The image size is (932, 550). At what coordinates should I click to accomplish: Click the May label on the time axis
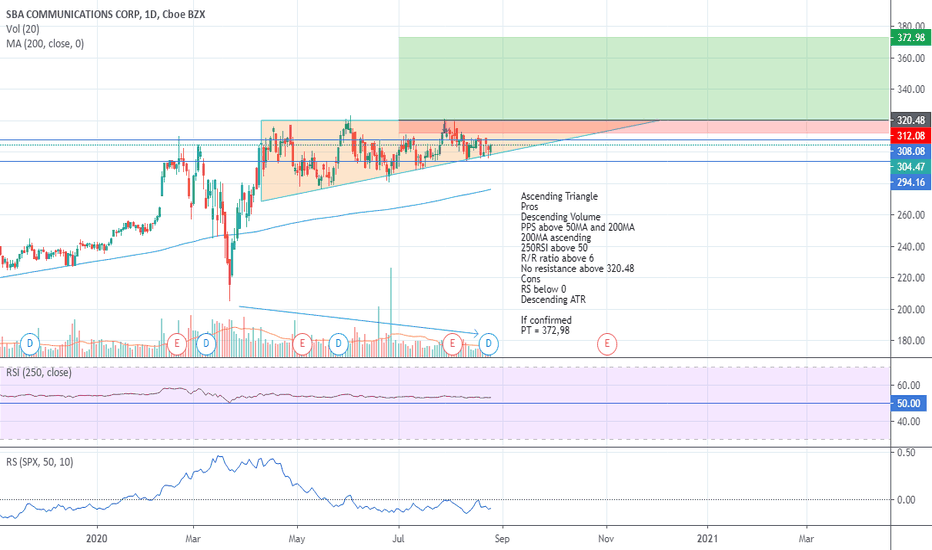pyautogui.click(x=297, y=539)
